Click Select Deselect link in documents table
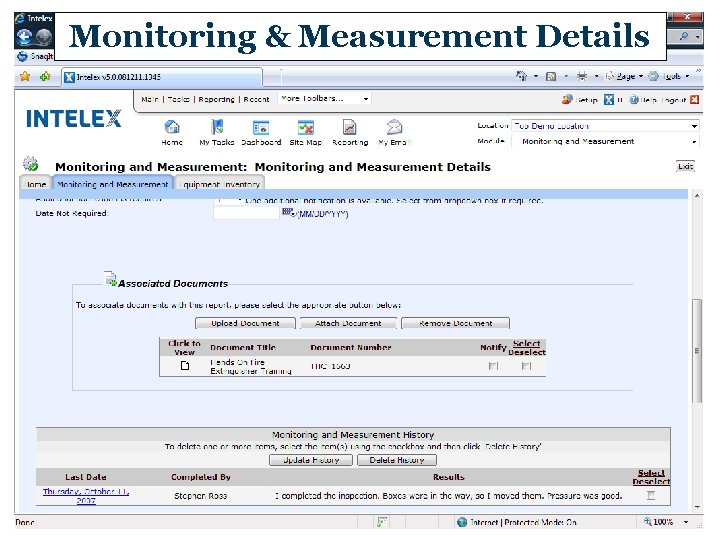Image resolution: width=720 pixels, height=540 pixels. [527, 348]
